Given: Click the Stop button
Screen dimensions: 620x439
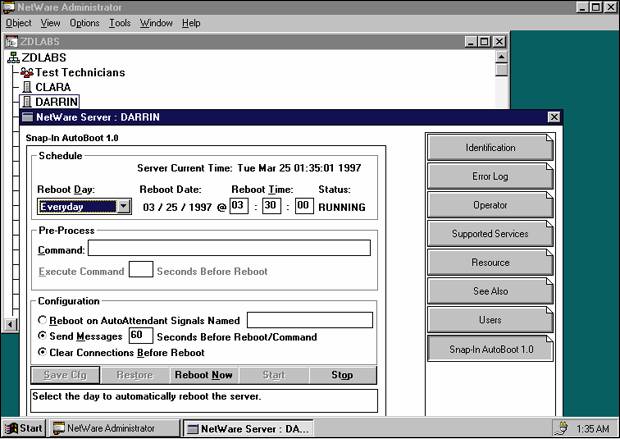Looking at the screenshot, I should (342, 376).
